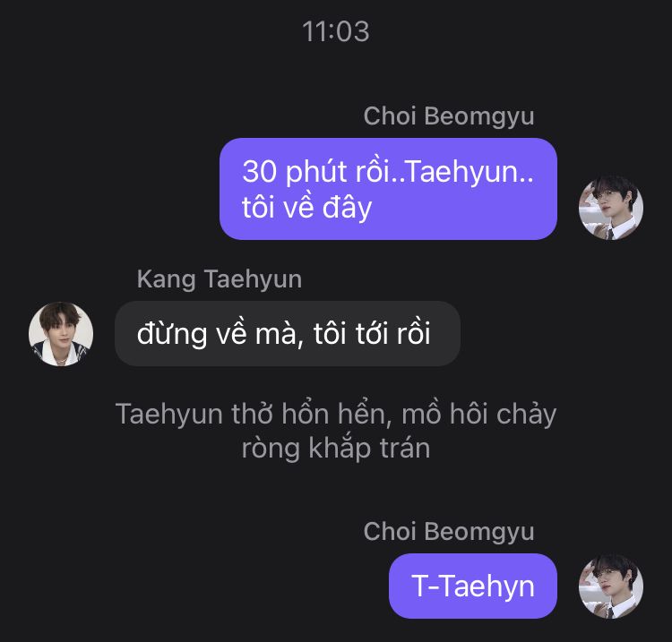This screenshot has height=642, width=672.
Task: Select 'ròng khắp trán' narration line
Action: point(336,448)
